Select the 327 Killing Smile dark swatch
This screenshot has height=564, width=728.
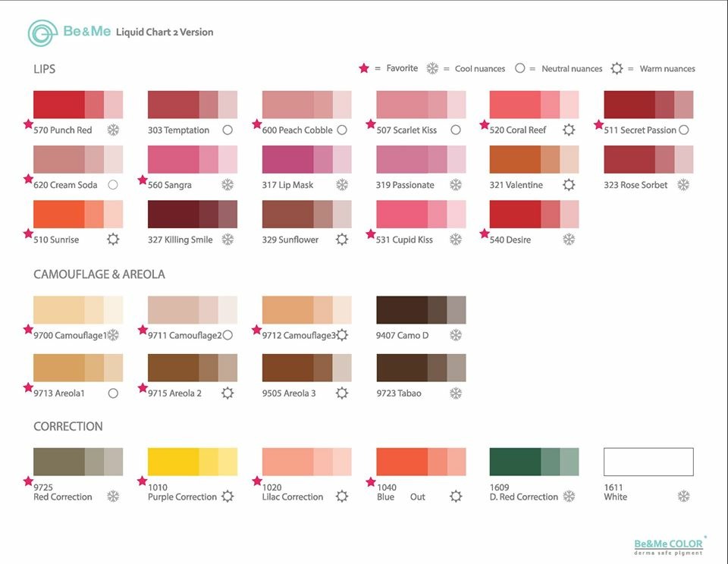coord(193,214)
